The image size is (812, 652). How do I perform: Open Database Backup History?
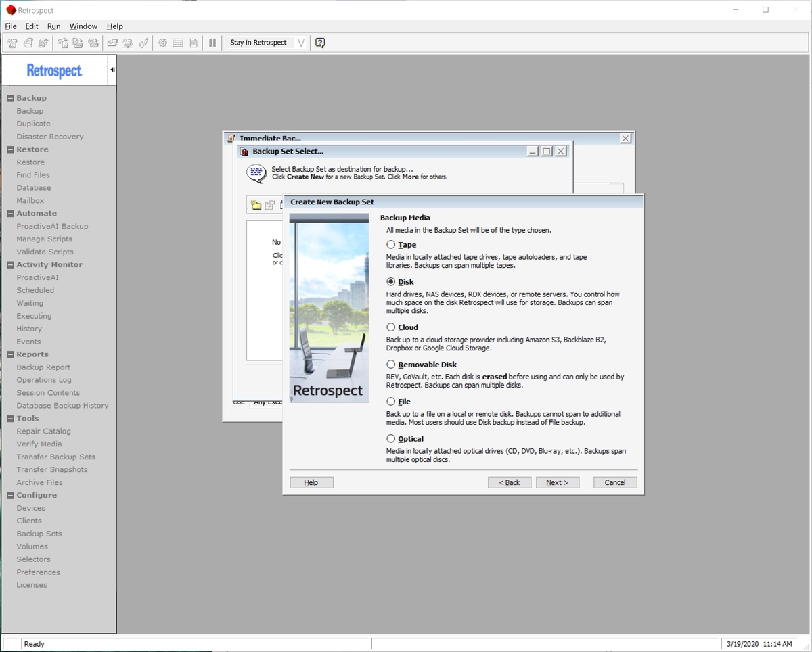(63, 406)
